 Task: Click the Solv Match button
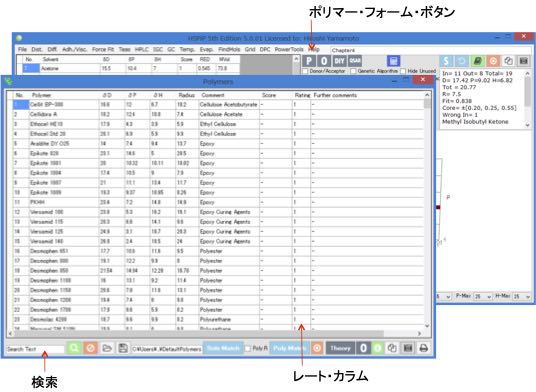[223, 348]
